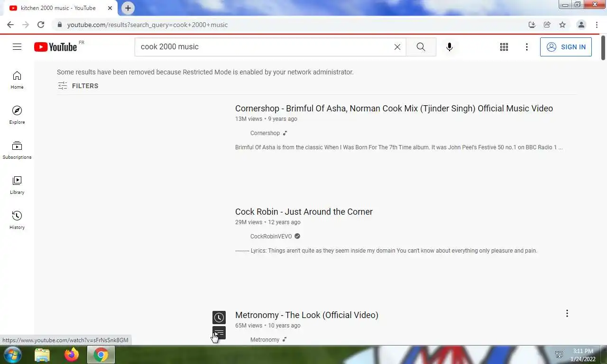The width and height of the screenshot is (607, 364).
Task: Click the '65M views' text
Action: pos(248,326)
